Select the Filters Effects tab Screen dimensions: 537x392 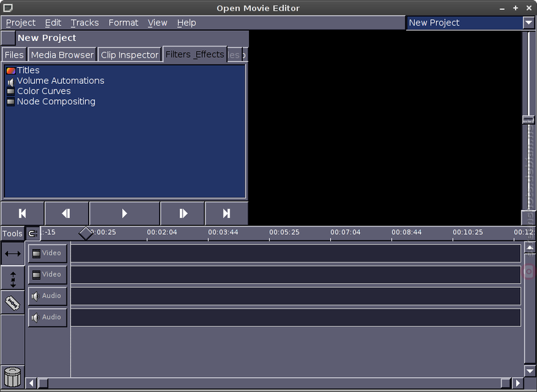(195, 54)
